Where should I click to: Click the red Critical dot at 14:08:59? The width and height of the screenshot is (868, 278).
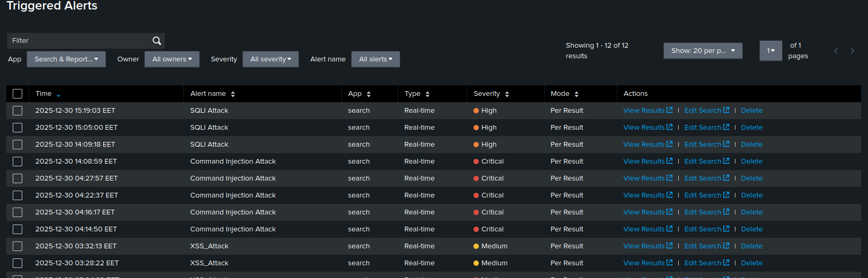point(476,162)
